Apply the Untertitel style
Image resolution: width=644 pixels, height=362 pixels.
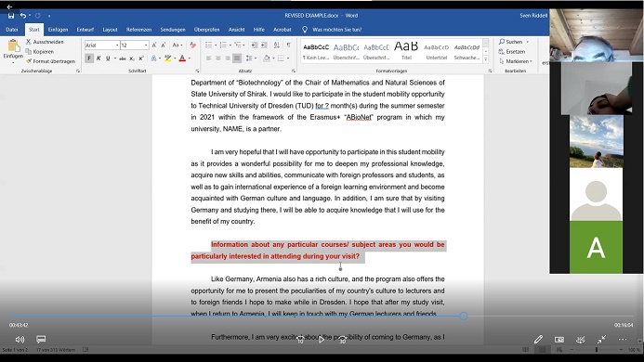pyautogui.click(x=437, y=51)
